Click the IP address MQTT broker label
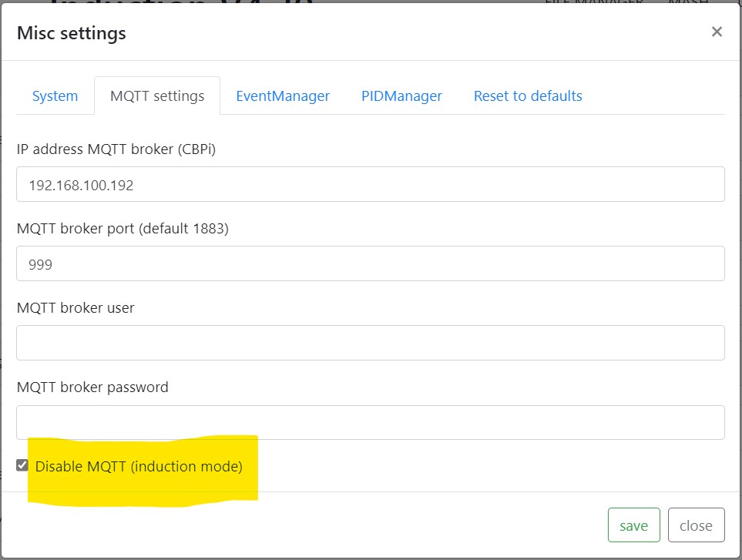742x560 pixels. 116,149
